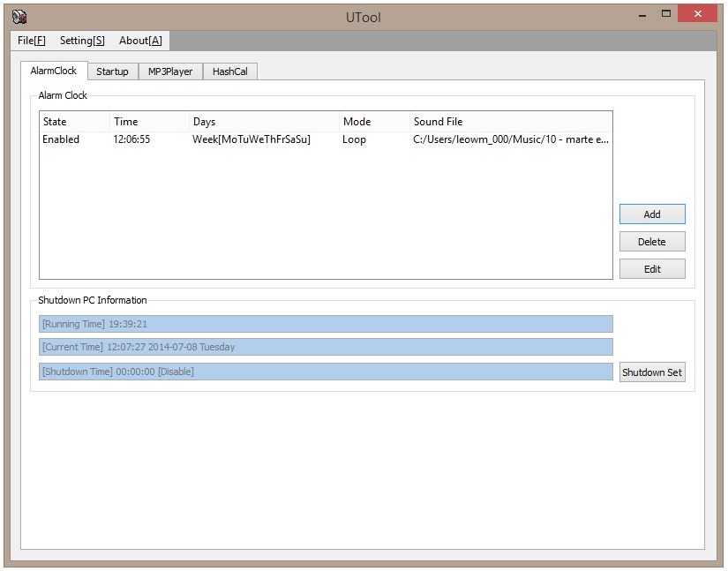The width and height of the screenshot is (728, 571).
Task: Click the Shutdown Set button
Action: pos(652,372)
